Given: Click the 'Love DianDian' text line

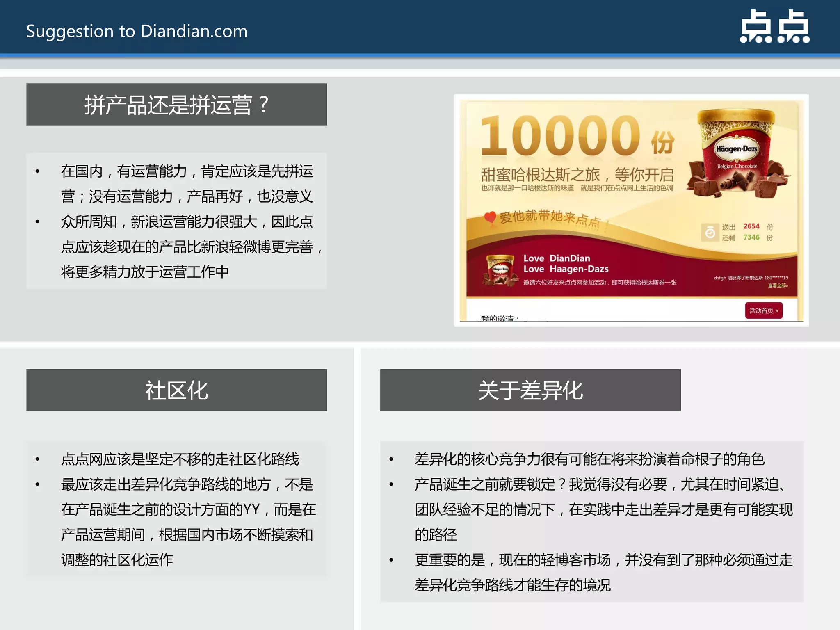Looking at the screenshot, I should (557, 258).
